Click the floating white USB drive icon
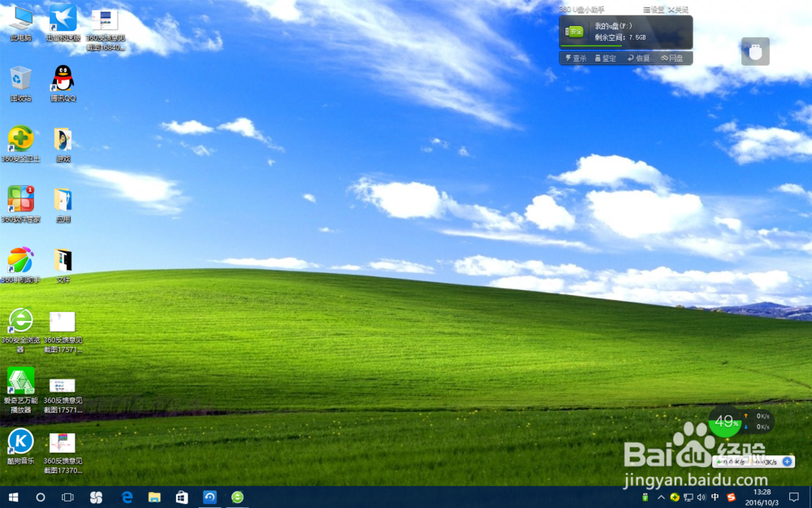This screenshot has height=508, width=812. [755, 51]
